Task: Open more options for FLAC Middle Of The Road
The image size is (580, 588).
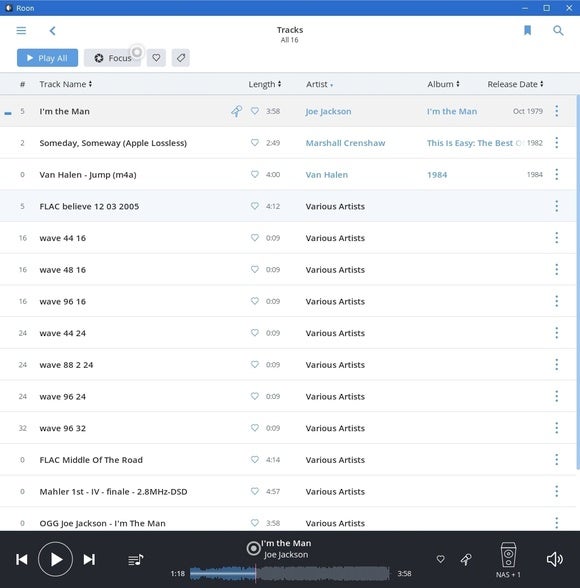Action: [x=557, y=459]
